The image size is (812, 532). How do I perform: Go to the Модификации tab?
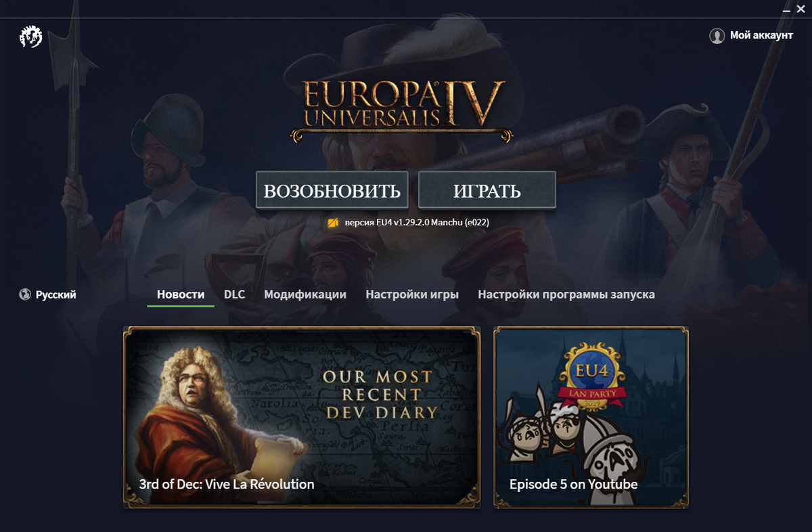click(x=305, y=294)
